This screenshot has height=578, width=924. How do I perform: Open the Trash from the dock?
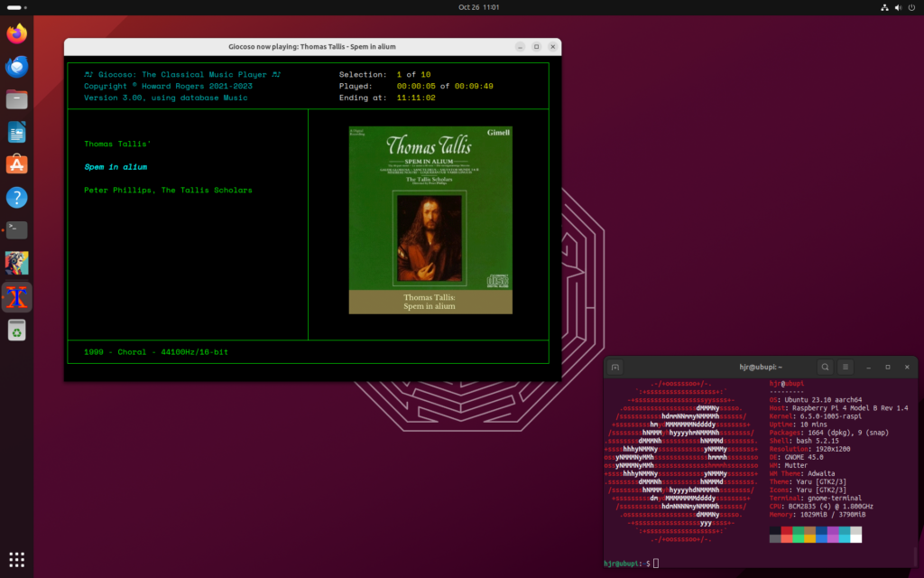point(16,331)
